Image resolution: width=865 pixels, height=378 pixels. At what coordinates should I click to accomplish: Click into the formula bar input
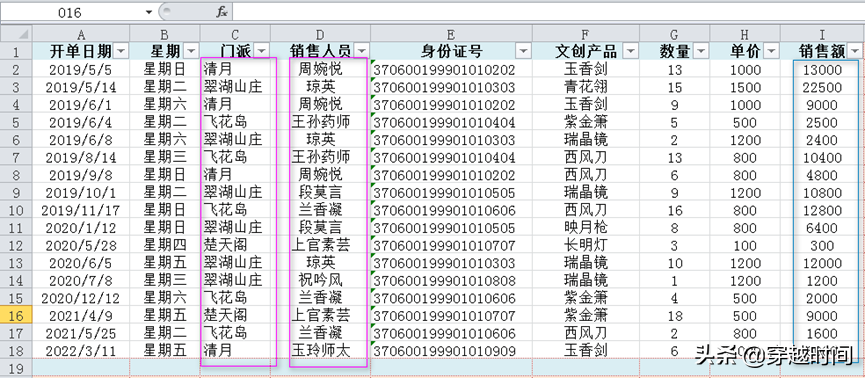tap(548, 12)
